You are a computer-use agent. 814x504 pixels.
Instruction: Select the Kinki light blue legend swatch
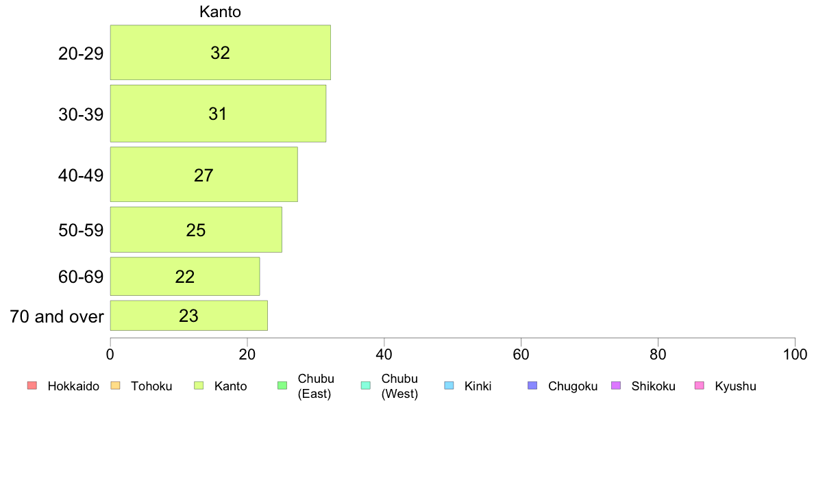coord(449,386)
